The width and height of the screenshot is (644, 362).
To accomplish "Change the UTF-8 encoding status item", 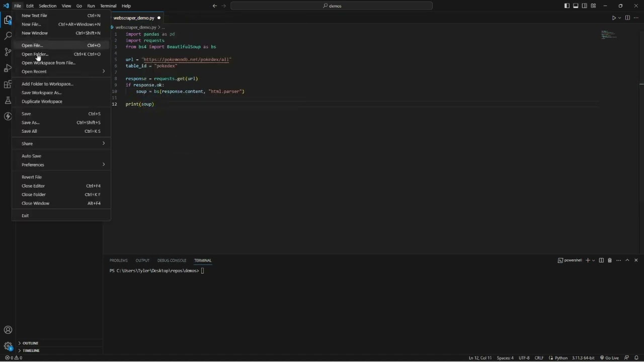I will click(524, 358).
